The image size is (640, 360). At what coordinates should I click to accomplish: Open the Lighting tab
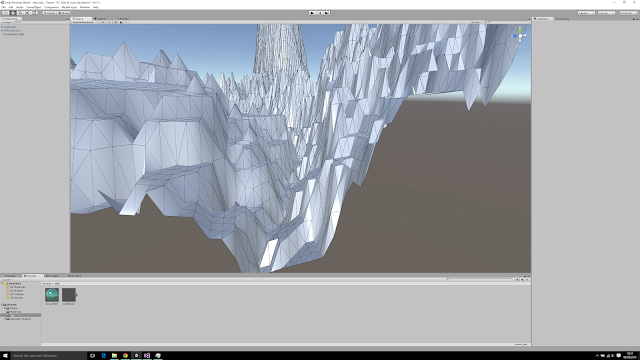point(563,19)
